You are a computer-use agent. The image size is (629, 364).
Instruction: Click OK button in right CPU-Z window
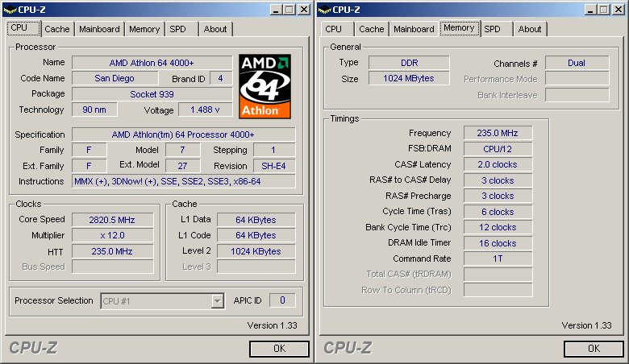point(594,349)
